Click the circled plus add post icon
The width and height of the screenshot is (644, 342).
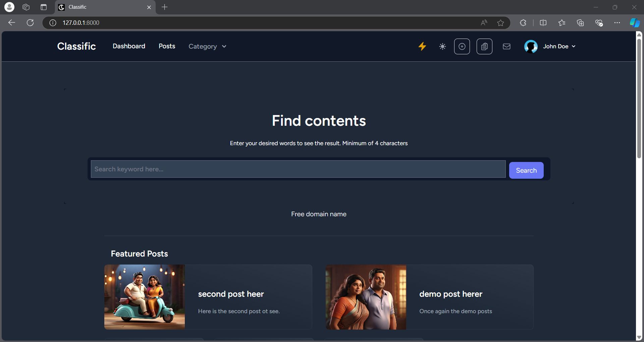tap(462, 46)
